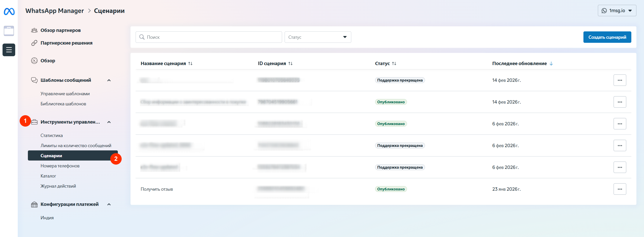644x237 pixels.
Task: Open the Статус filter dropdown
Action: tap(318, 37)
